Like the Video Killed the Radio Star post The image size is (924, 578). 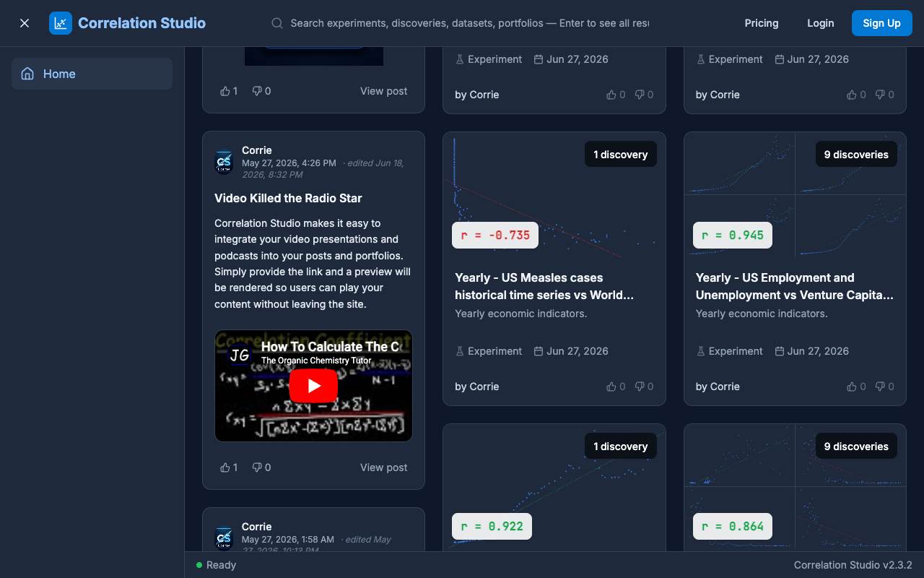tap(229, 467)
